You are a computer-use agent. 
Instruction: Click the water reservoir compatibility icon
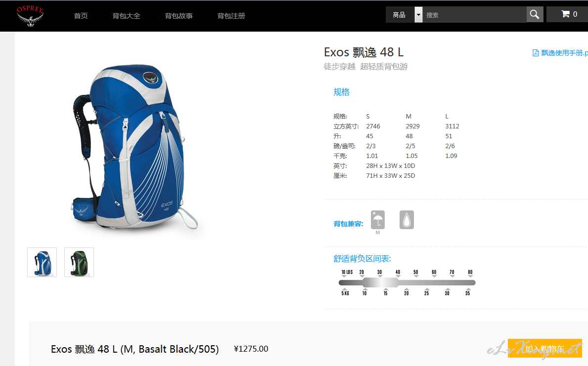tap(407, 219)
